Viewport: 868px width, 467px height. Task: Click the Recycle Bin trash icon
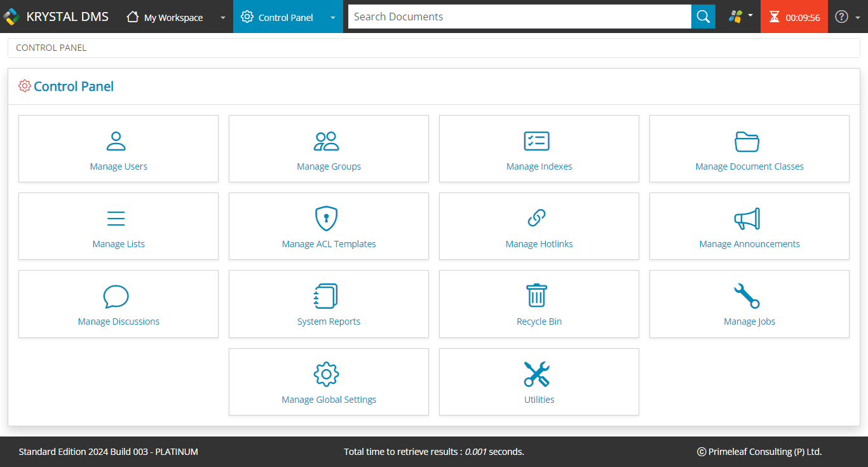click(538, 295)
